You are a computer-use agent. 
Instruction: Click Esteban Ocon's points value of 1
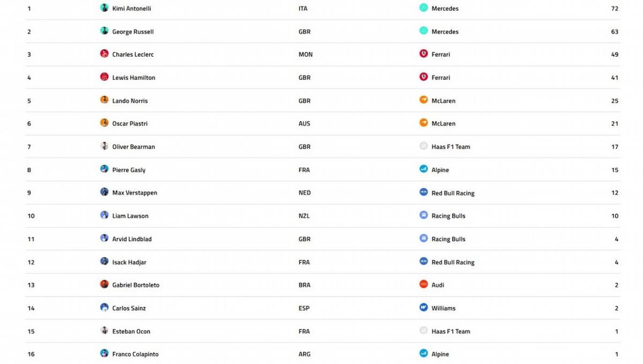617,331
